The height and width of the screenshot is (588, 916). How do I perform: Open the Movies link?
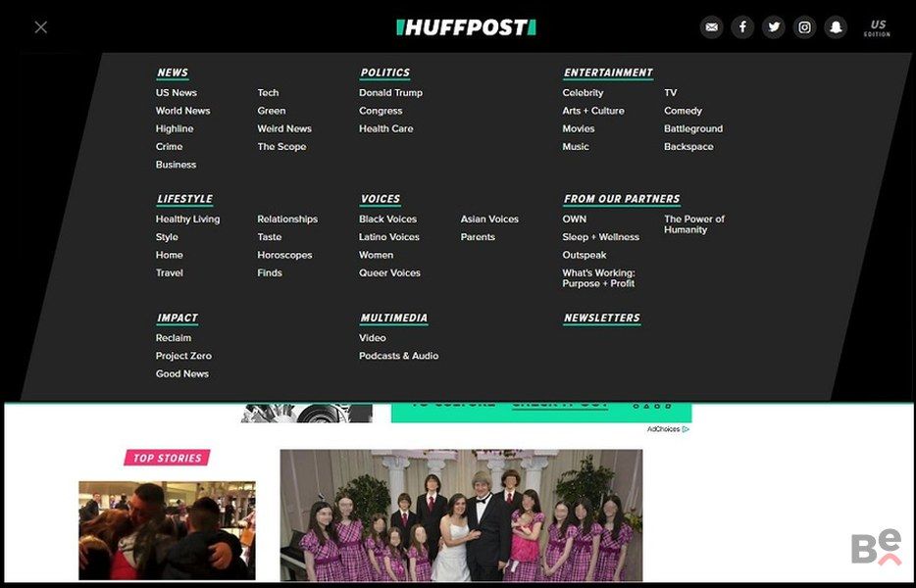coord(579,129)
